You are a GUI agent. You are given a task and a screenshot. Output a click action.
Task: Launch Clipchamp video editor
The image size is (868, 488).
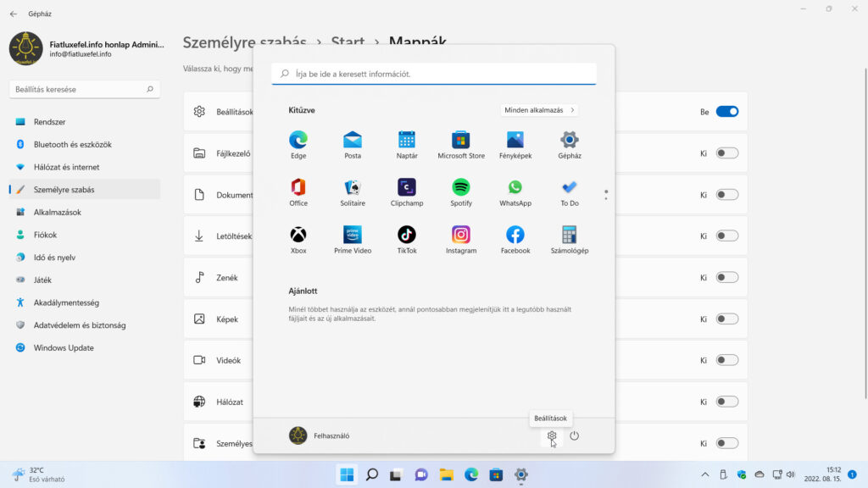coord(406,192)
